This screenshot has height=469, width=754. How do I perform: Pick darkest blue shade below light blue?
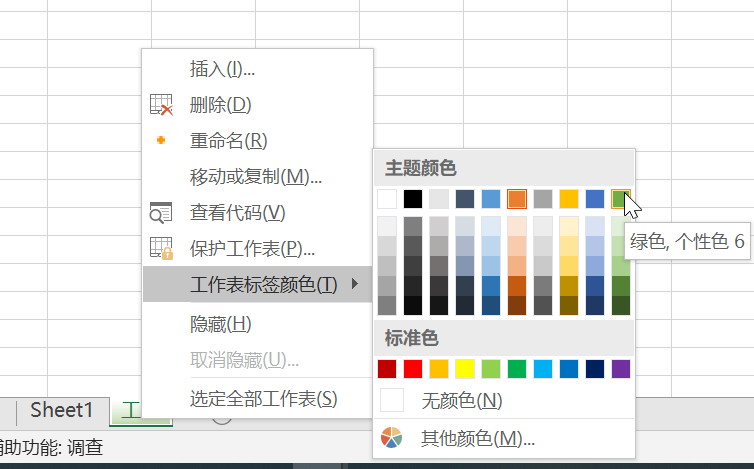[x=491, y=305]
